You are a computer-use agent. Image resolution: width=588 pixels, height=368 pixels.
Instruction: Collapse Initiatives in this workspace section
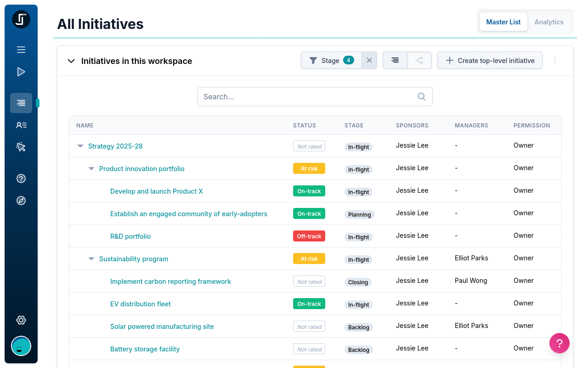[x=71, y=61]
